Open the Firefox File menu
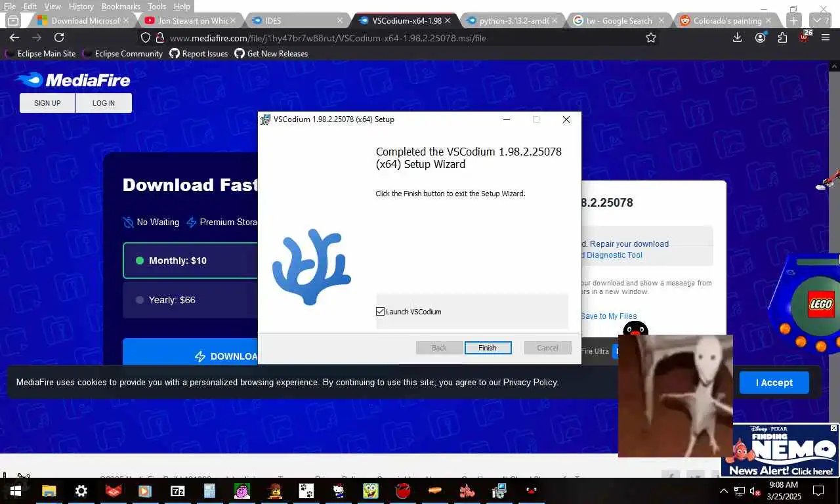 10,7
